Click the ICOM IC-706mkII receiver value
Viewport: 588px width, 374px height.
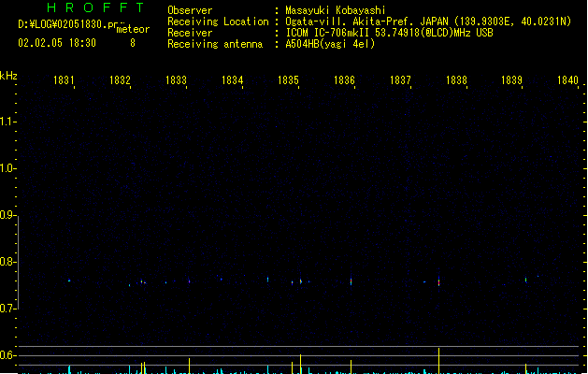[389, 33]
